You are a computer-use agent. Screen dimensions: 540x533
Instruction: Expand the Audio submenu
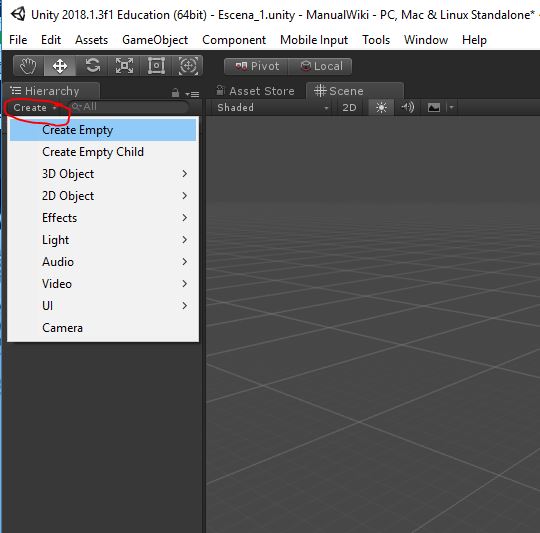103,262
